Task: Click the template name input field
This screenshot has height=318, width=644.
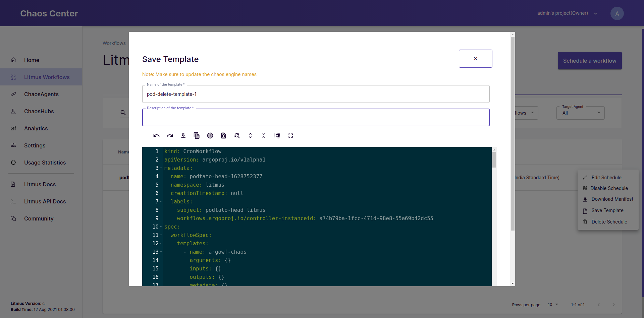Action: coord(315,94)
